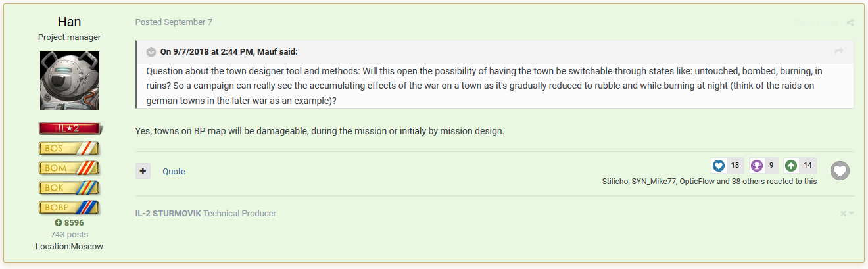View Han's 8596 reputation points
The width and height of the screenshot is (868, 269).
coord(70,223)
